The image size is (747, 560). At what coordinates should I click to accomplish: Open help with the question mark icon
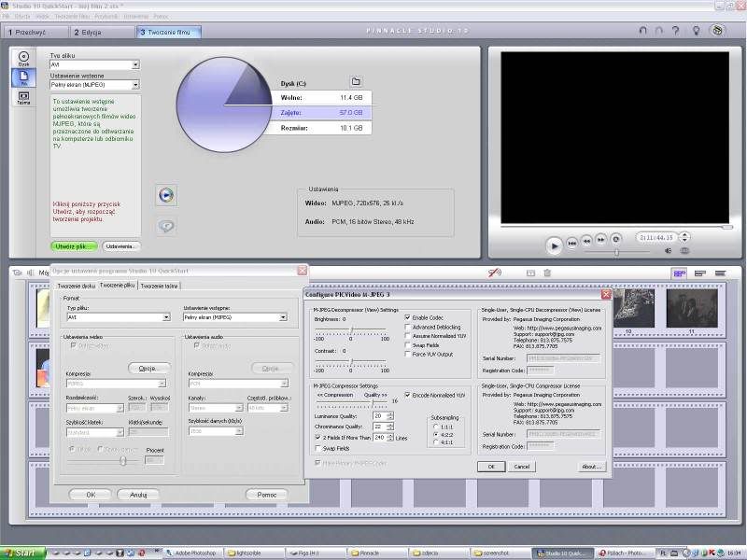click(x=675, y=31)
